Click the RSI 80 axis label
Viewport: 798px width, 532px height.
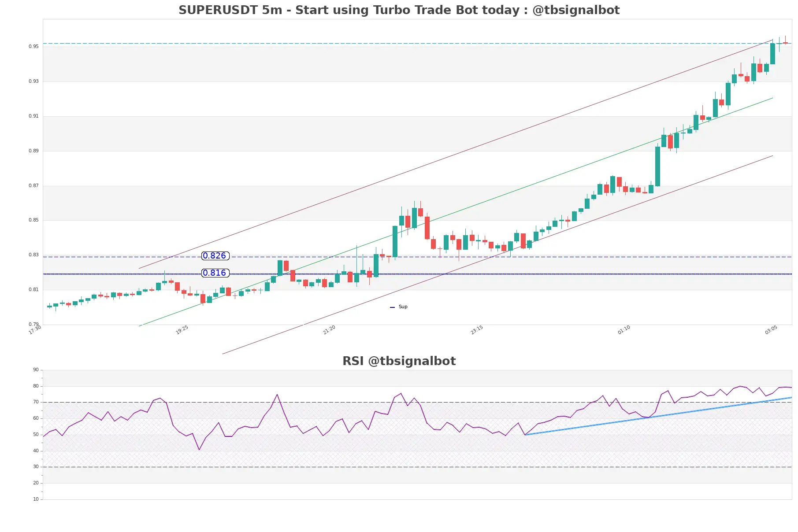pyautogui.click(x=36, y=386)
